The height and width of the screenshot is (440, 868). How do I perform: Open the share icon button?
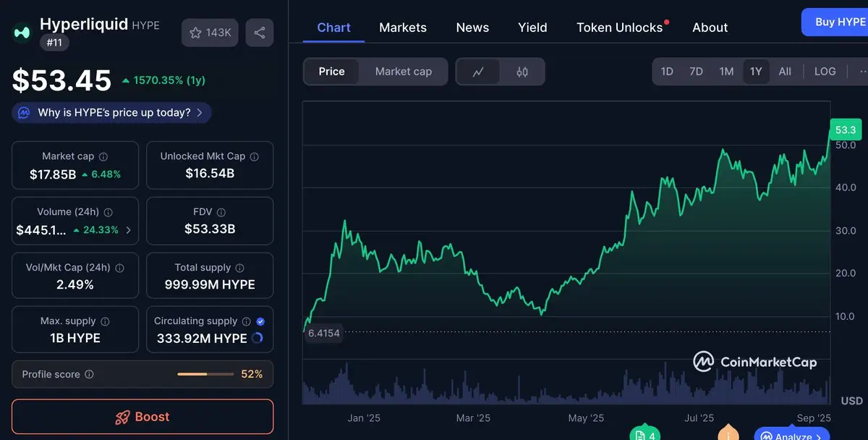[260, 33]
